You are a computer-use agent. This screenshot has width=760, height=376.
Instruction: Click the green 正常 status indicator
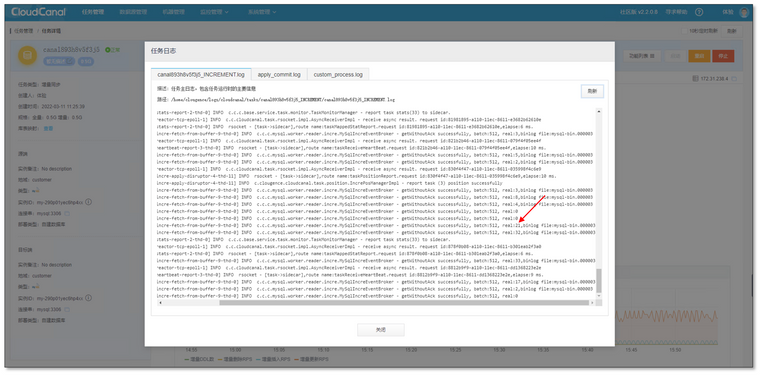point(112,49)
